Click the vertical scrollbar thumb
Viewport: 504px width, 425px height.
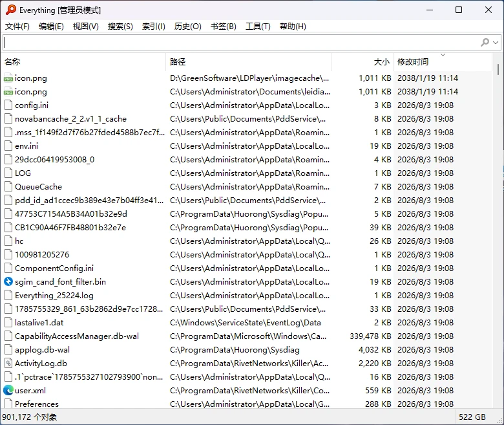coord(498,69)
